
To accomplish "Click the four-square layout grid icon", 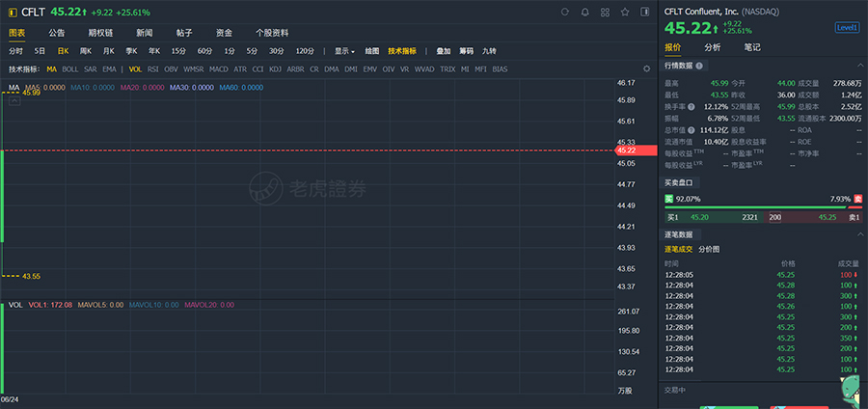I will tap(605, 13).
